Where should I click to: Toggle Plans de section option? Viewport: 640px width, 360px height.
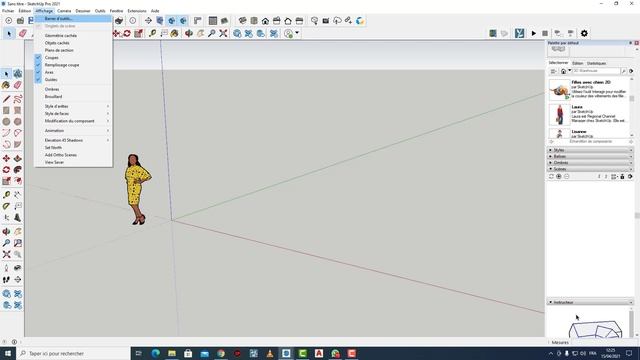[73, 50]
